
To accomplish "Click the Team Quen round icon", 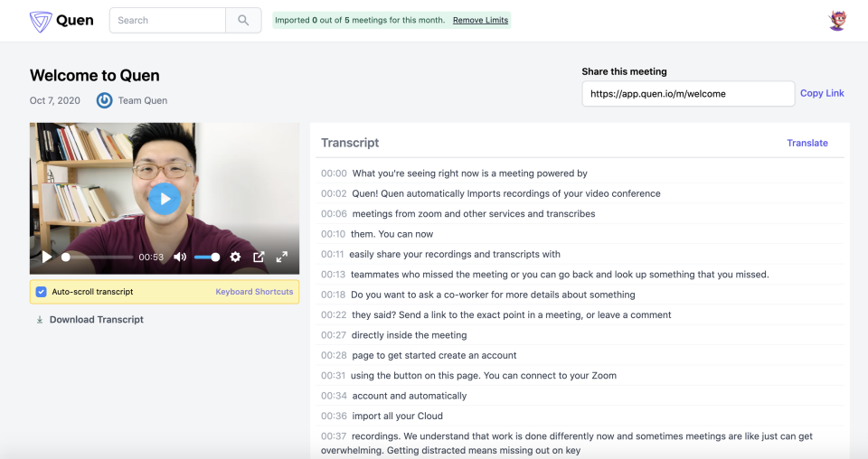I will pos(104,100).
